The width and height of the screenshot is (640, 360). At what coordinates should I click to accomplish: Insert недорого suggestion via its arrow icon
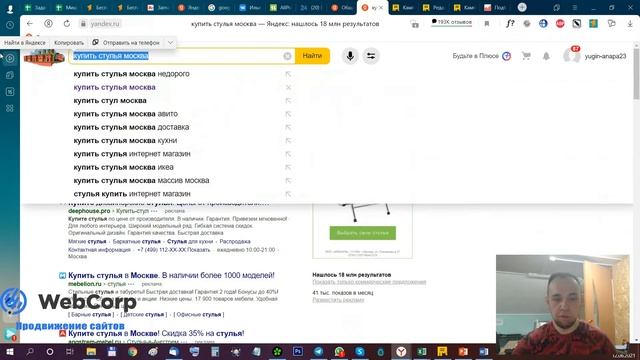pyautogui.click(x=288, y=74)
